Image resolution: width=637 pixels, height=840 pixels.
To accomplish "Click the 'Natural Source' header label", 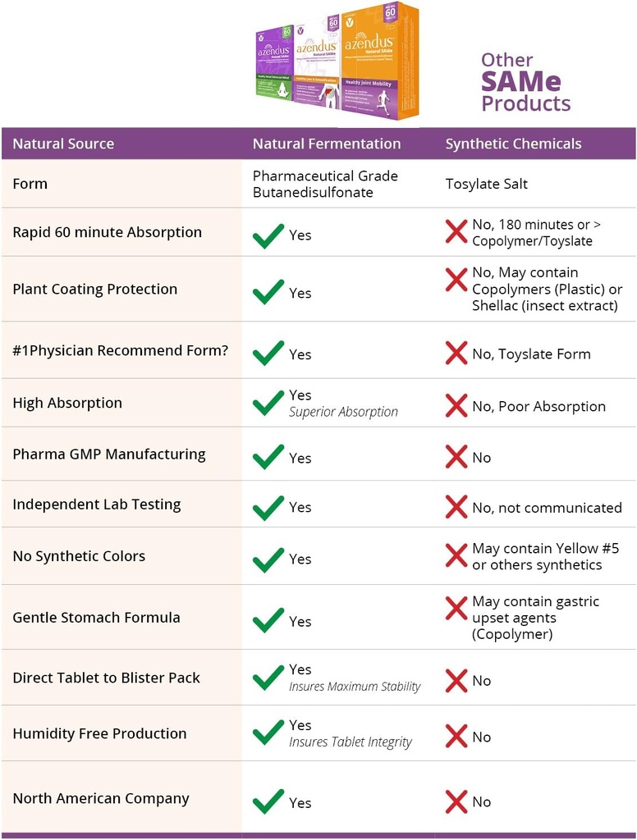I will [63, 144].
